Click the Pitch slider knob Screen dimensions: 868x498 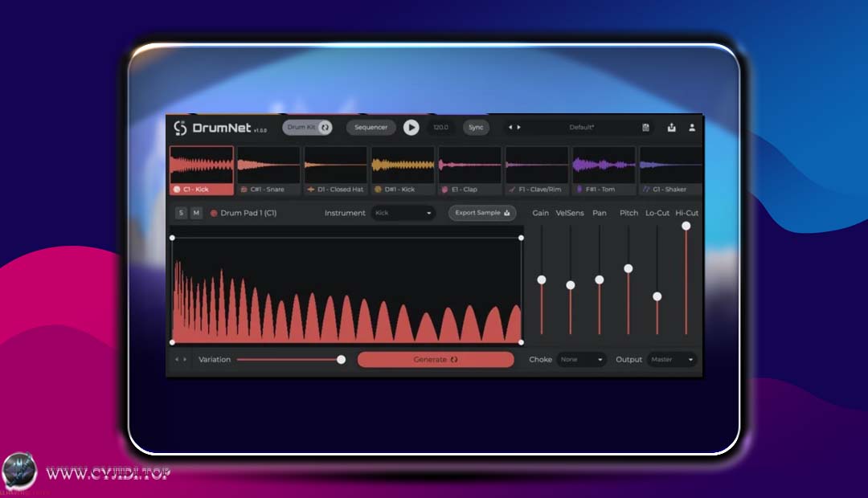[628, 269]
